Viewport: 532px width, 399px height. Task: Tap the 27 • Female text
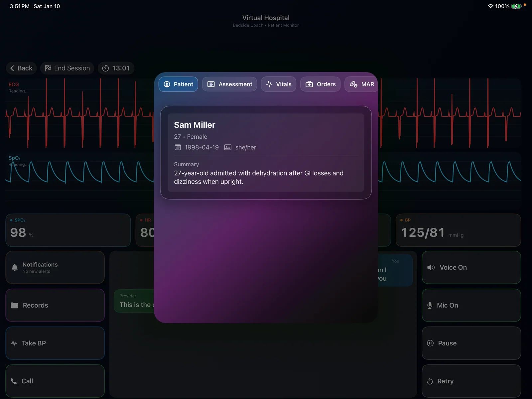[x=191, y=137]
